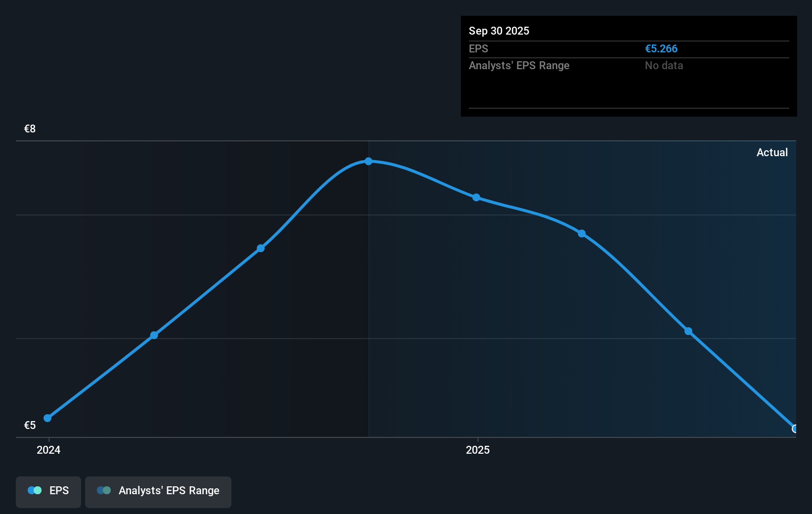Click the declining data point after the 2025 label
Image resolution: width=812 pixels, height=514 pixels.
582,234
